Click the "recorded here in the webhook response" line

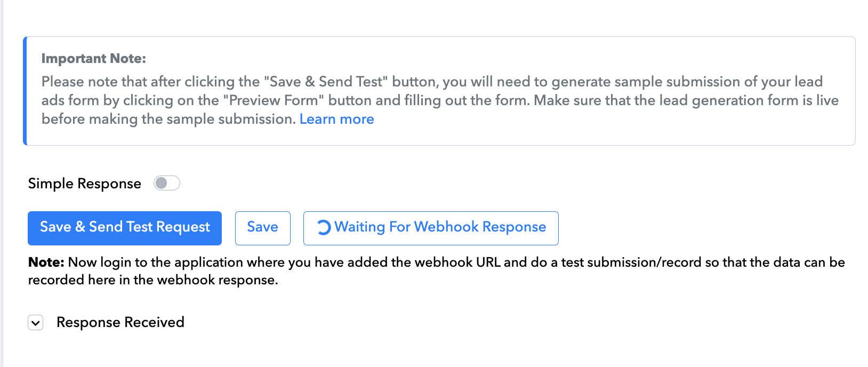153,280
